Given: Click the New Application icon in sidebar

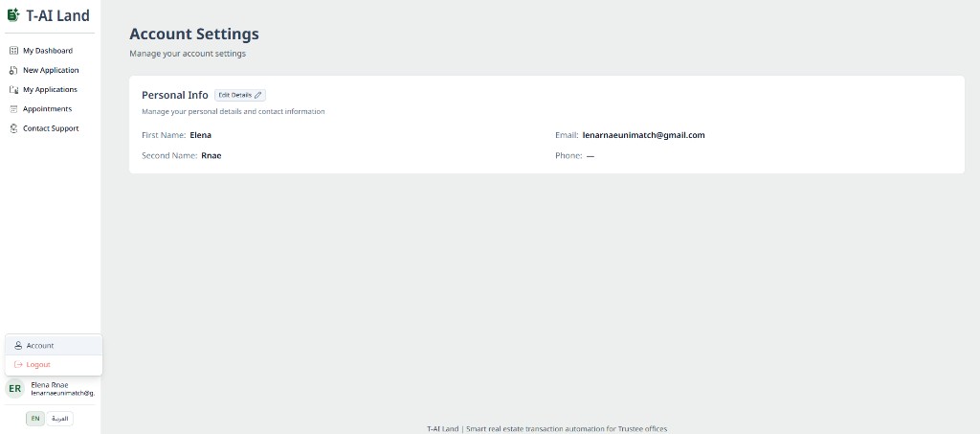Looking at the screenshot, I should tap(13, 70).
